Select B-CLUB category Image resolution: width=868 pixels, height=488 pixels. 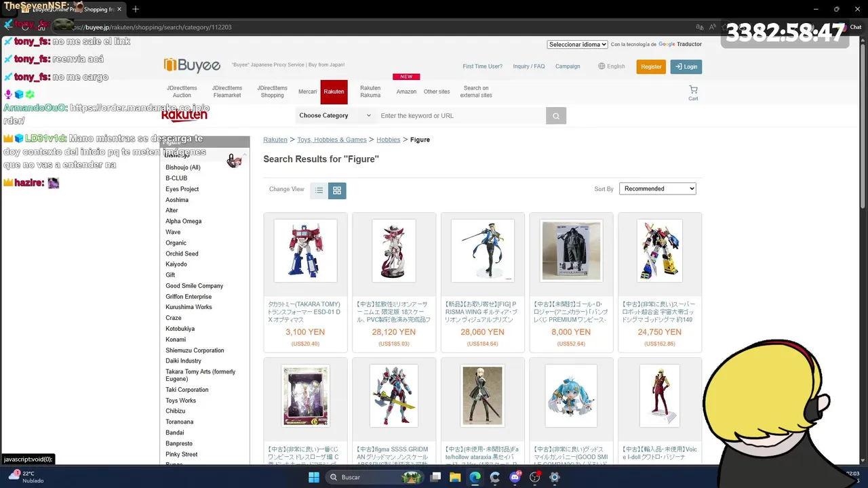pos(176,178)
